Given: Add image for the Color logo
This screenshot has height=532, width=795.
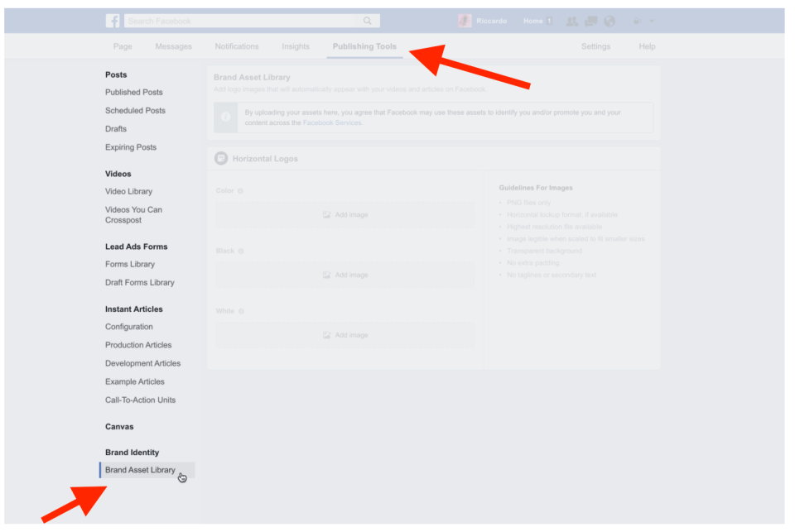Looking at the screenshot, I should 344,215.
